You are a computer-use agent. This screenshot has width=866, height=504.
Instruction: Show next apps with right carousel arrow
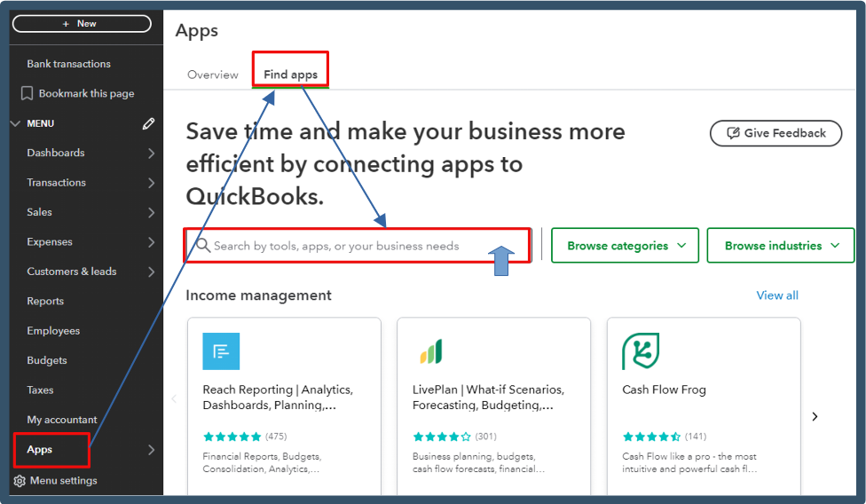click(x=815, y=416)
